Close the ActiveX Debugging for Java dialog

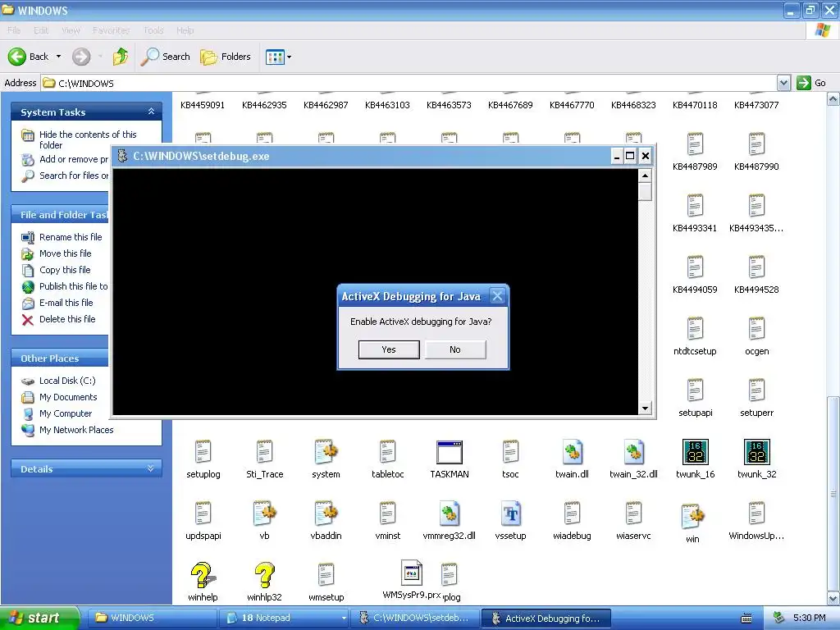[x=497, y=296]
